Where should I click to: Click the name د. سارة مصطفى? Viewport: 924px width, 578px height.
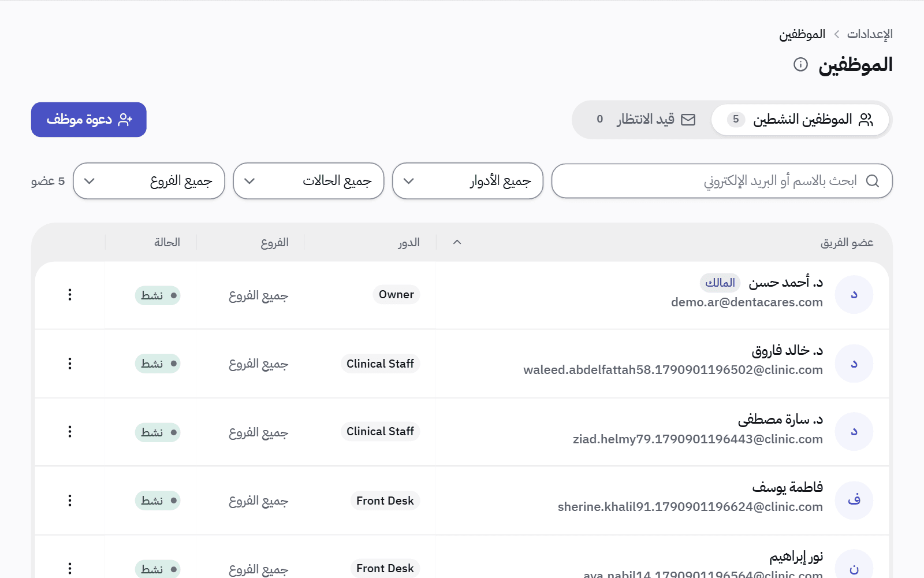coord(780,419)
